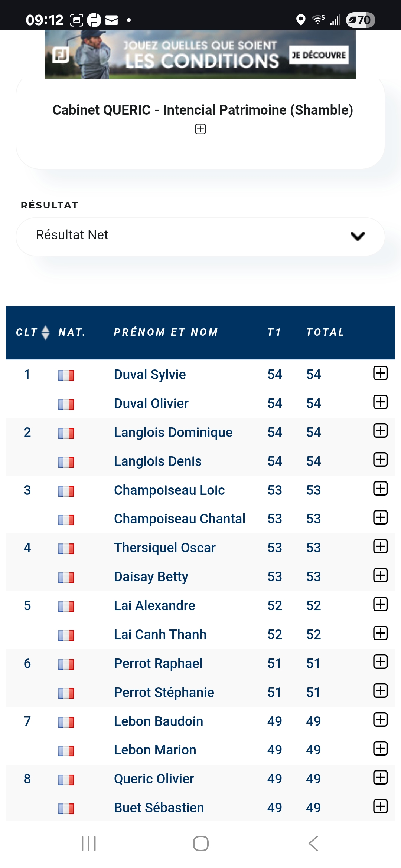Tap the Android back navigation button
The width and height of the screenshot is (401, 868).
313,844
